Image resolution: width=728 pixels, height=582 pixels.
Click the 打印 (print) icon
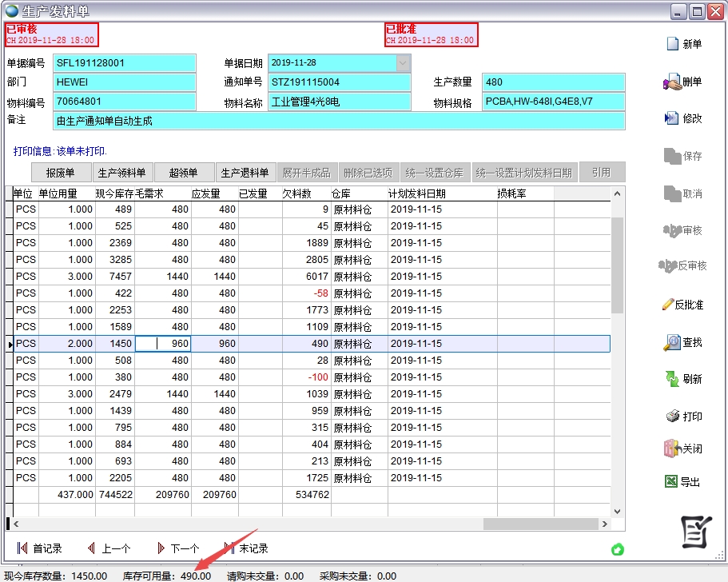(x=673, y=417)
